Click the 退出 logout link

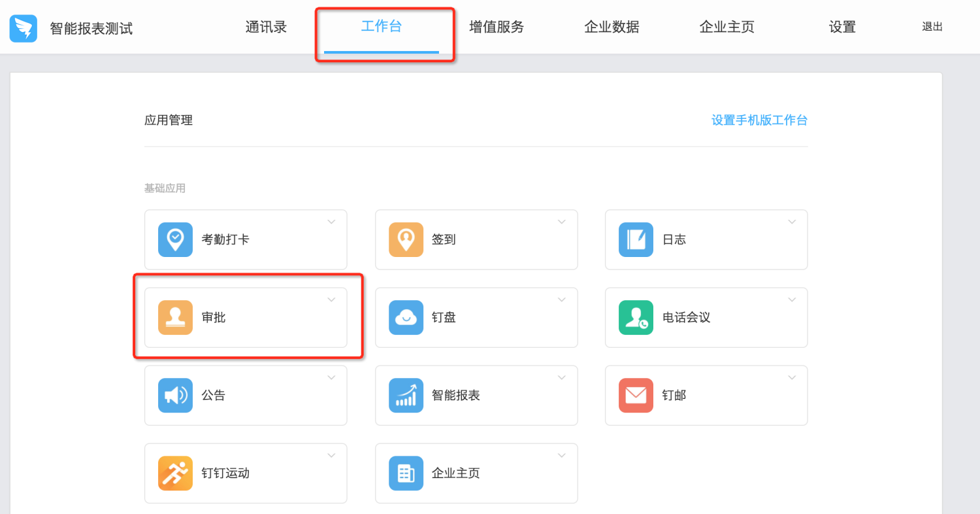(x=932, y=27)
